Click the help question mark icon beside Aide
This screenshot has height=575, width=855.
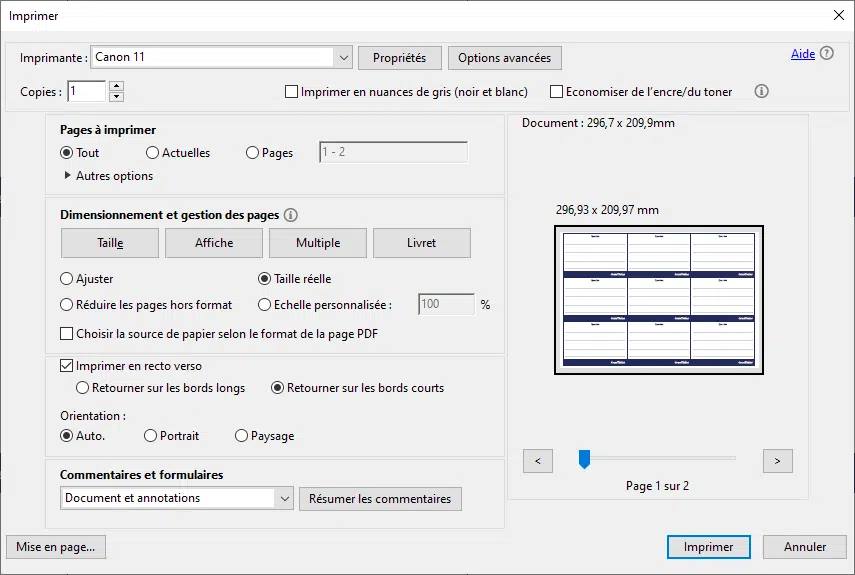(x=826, y=54)
